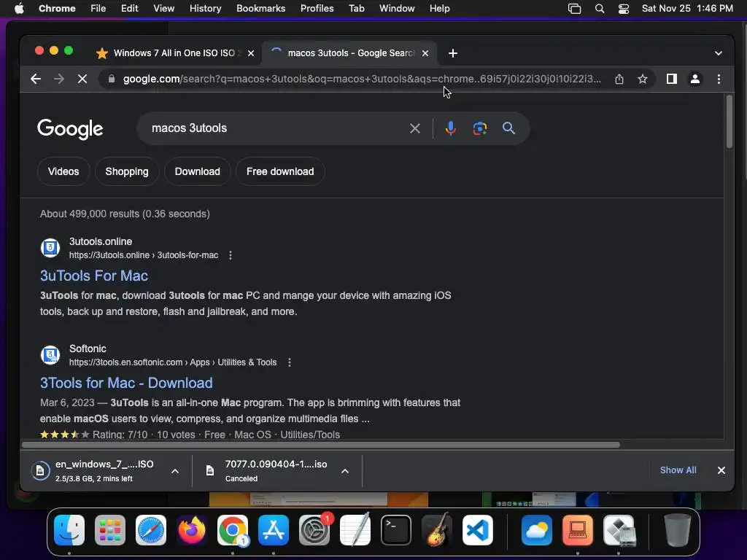Click the vertical page scrollbar
This screenshot has height=560, width=747.
tap(729, 122)
